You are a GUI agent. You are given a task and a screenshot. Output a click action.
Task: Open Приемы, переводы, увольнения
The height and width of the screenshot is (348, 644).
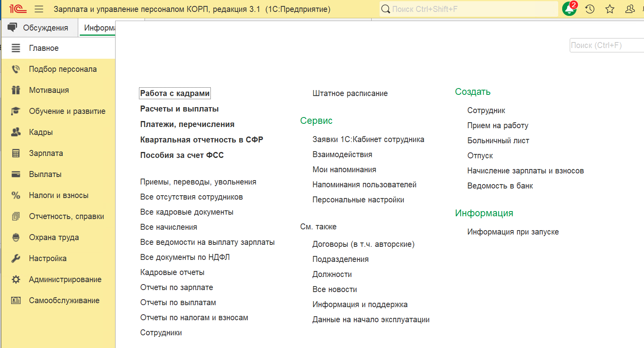coord(198,182)
